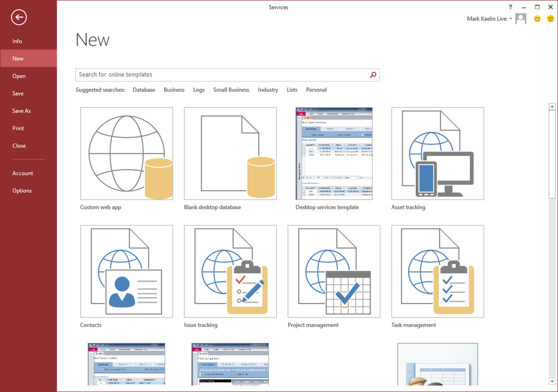Viewport: 558px width, 392px height.
Task: Click Close in the sidebar menu
Action: coord(28,146)
